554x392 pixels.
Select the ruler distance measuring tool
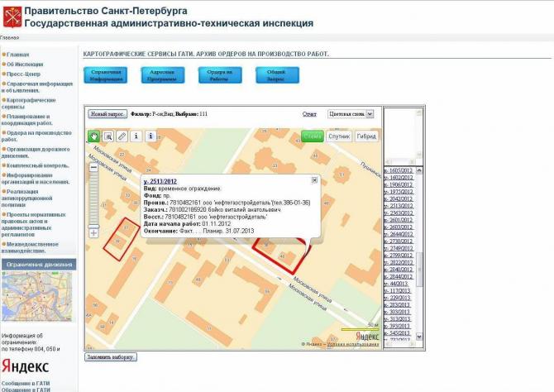[x=122, y=136]
